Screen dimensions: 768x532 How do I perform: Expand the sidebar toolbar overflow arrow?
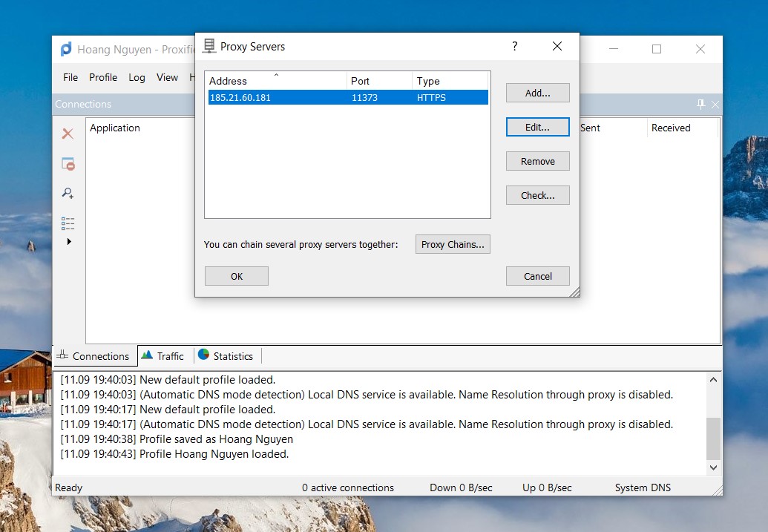(x=69, y=242)
